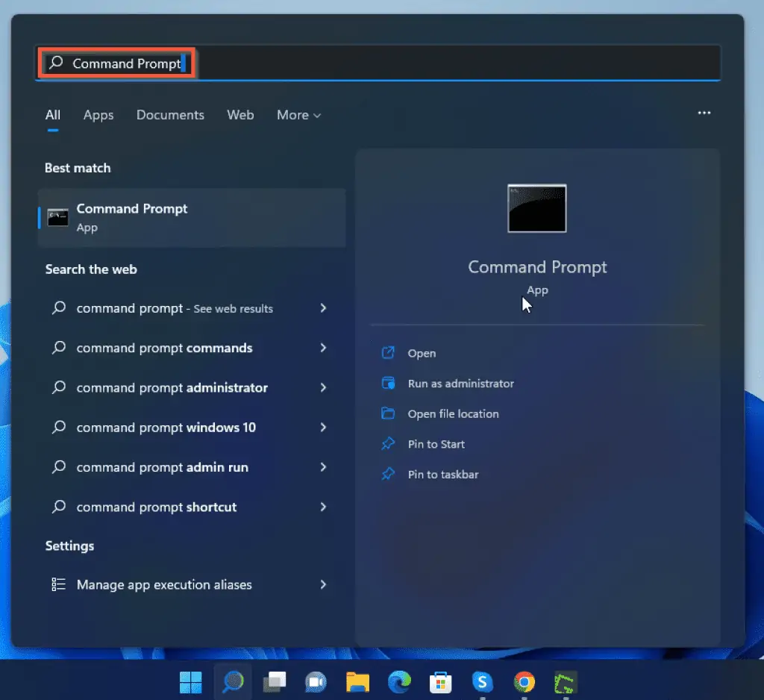Screen dimensions: 764x700
Task: Switch to the All tab
Action: point(53,115)
